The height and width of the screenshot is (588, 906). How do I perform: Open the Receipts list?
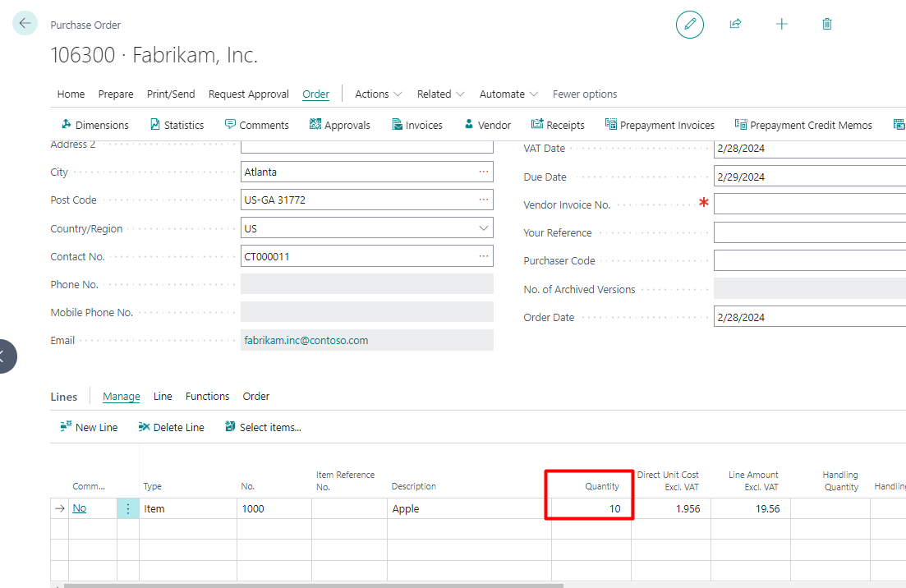[558, 125]
